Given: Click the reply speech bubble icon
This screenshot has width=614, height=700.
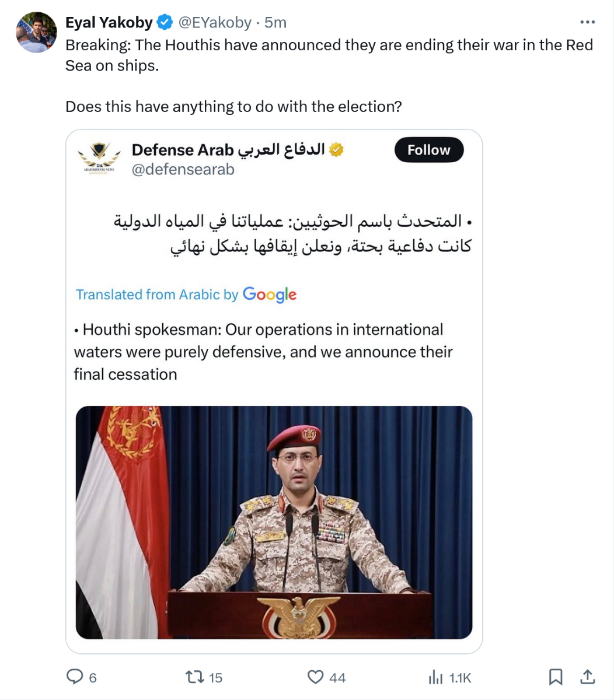Looking at the screenshot, I should 75,677.
